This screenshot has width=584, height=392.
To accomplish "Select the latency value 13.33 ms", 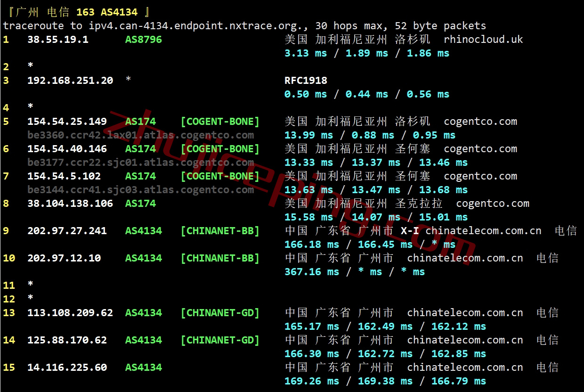I will [x=308, y=163].
